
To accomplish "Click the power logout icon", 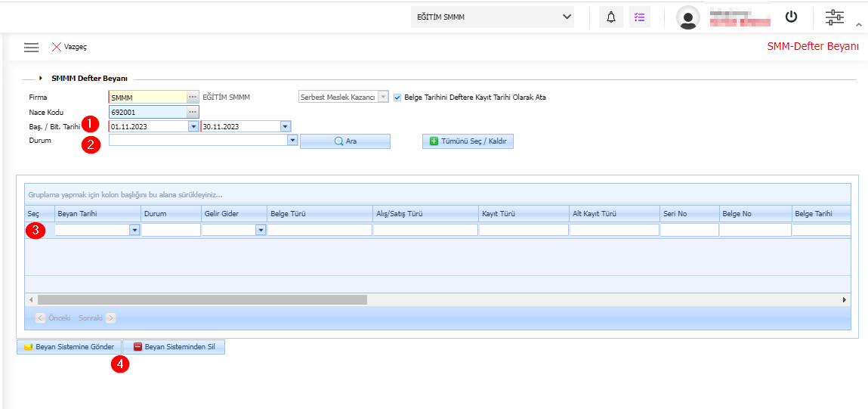I will pos(792,17).
